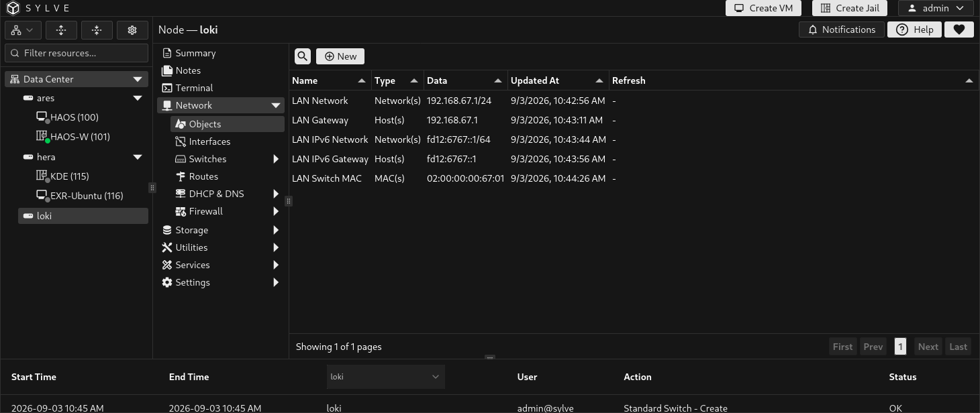This screenshot has height=413, width=980.
Task: Open the Summary page
Action: pyautogui.click(x=195, y=53)
